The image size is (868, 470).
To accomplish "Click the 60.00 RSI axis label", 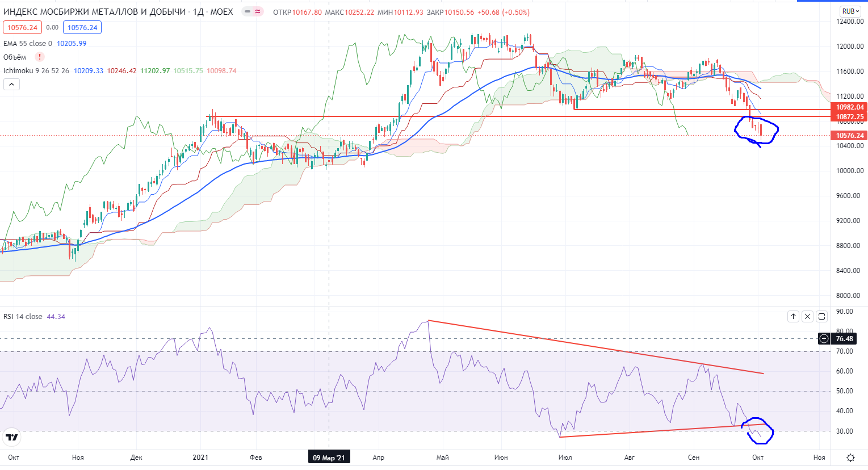I will [x=845, y=371].
